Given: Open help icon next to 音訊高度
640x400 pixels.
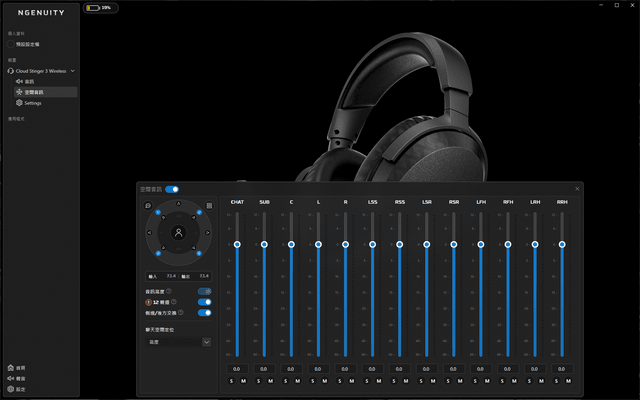Looking at the screenshot, I should click(x=169, y=291).
